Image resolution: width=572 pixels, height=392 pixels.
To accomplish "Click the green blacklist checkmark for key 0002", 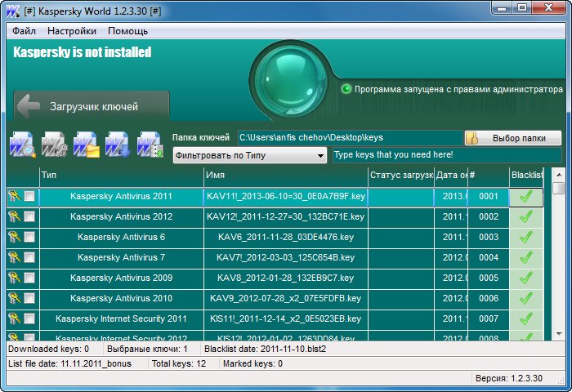I will [x=526, y=217].
